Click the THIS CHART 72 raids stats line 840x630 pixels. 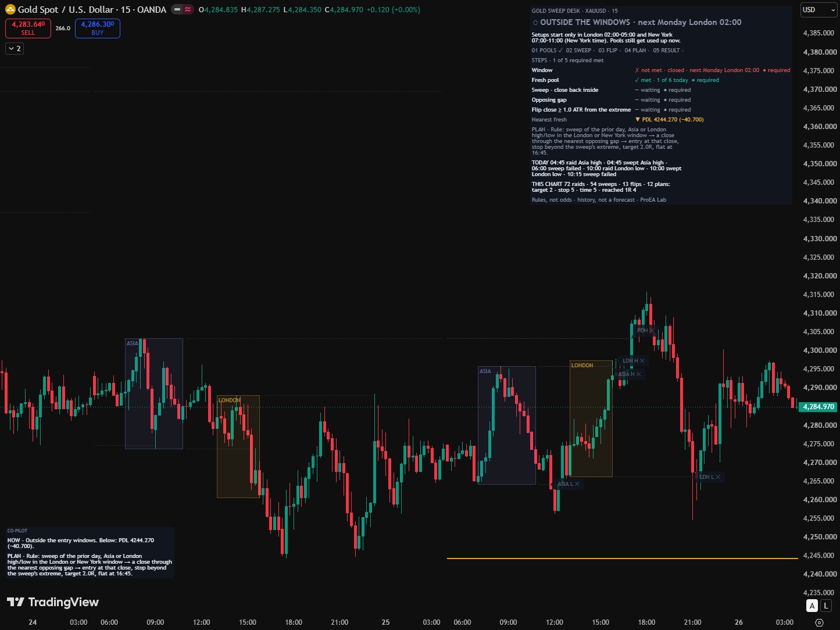pos(601,187)
